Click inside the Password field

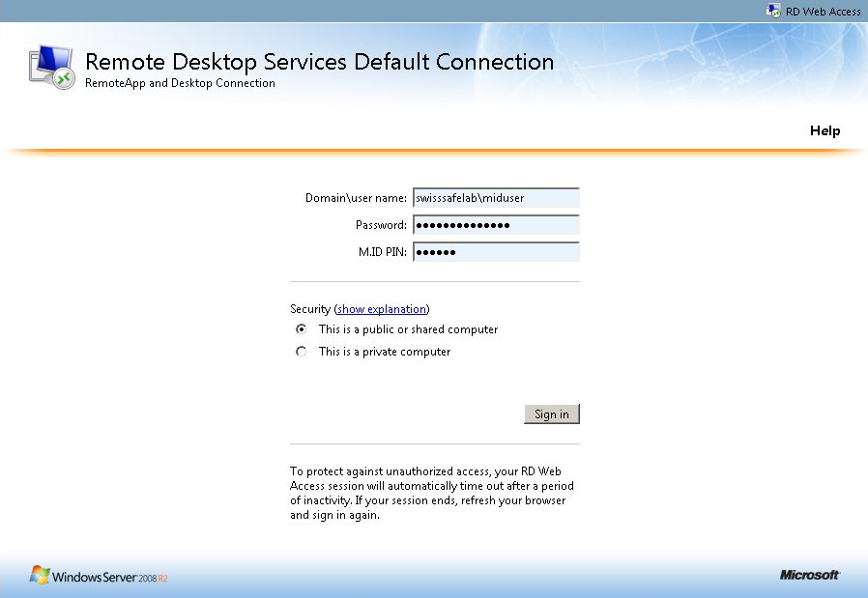tap(496, 225)
